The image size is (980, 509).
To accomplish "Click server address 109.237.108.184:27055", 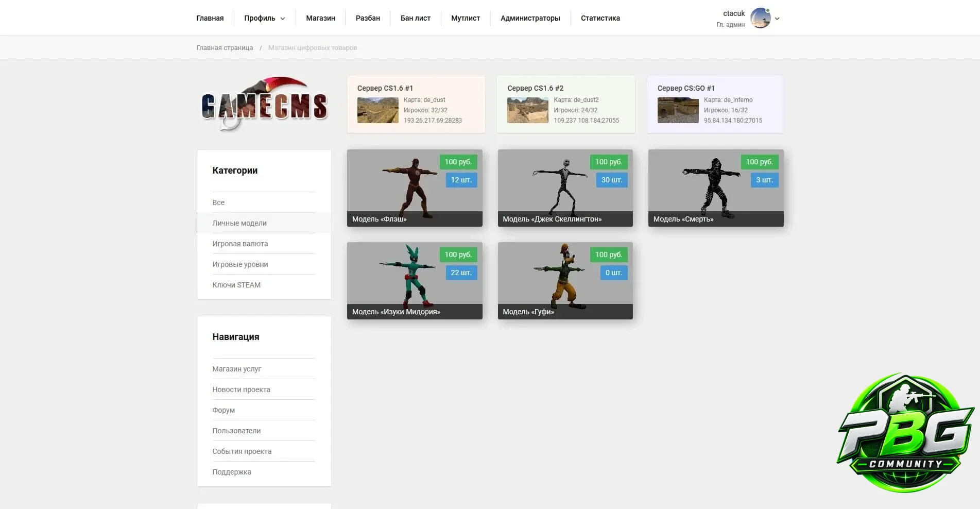I will click(587, 121).
